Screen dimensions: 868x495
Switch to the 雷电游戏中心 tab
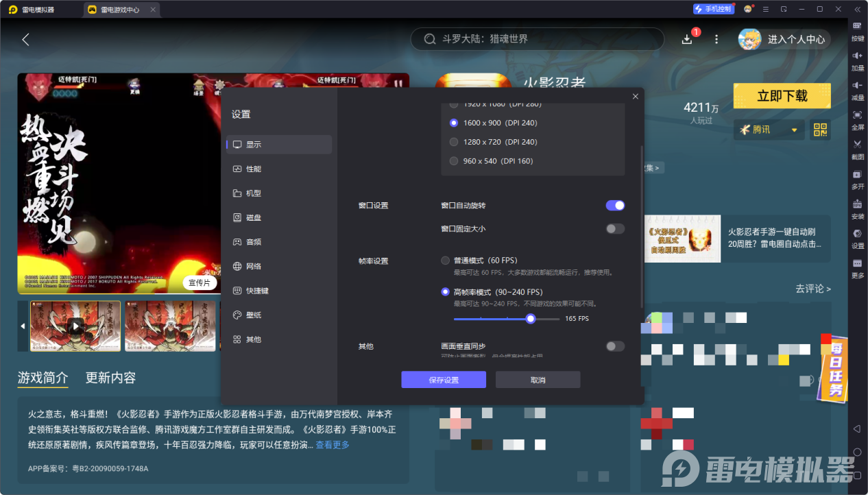tap(120, 10)
